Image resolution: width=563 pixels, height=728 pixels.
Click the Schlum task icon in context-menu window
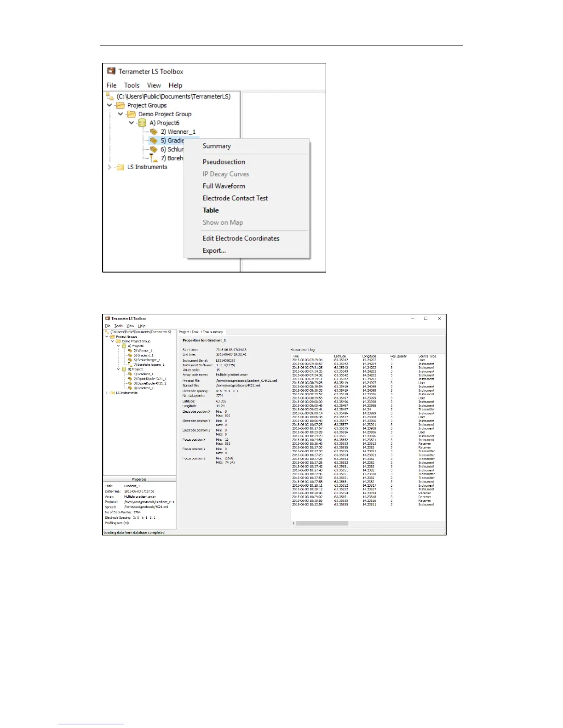(154, 149)
